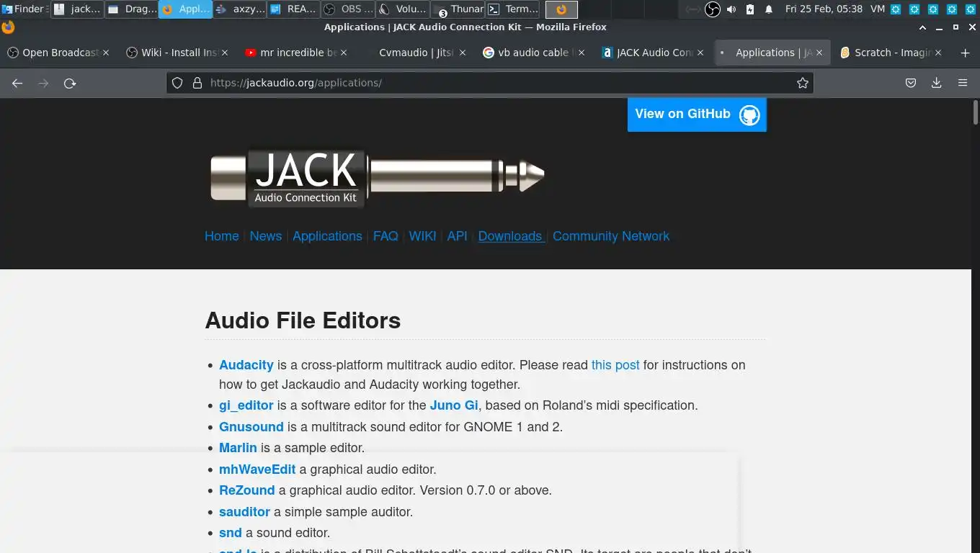Close the Scratch tab

tap(938, 53)
